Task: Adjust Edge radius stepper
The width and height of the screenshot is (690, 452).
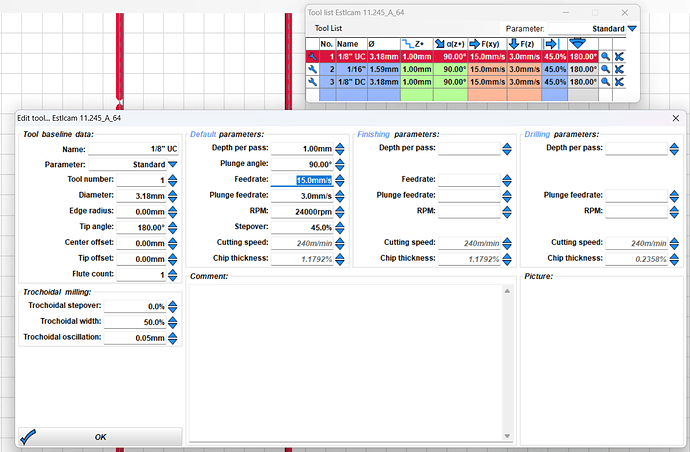Action: [172, 212]
